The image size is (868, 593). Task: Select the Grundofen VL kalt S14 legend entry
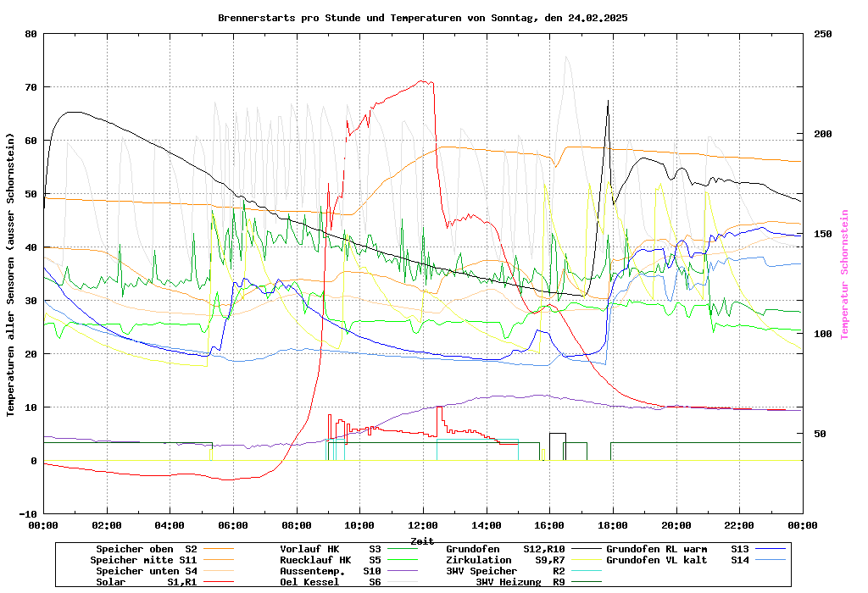click(677, 560)
